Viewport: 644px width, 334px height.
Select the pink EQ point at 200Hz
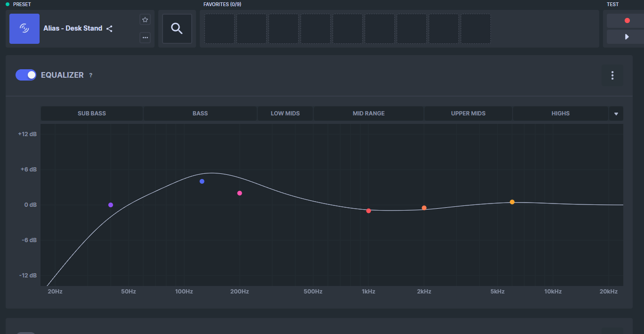[240, 193]
